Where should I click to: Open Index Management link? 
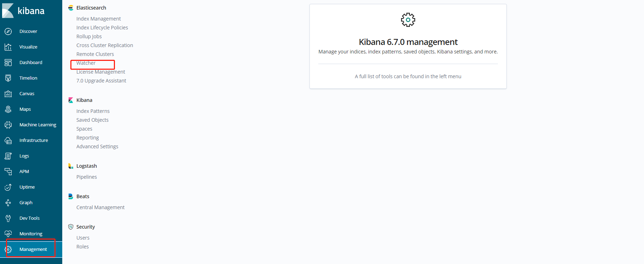[99, 19]
